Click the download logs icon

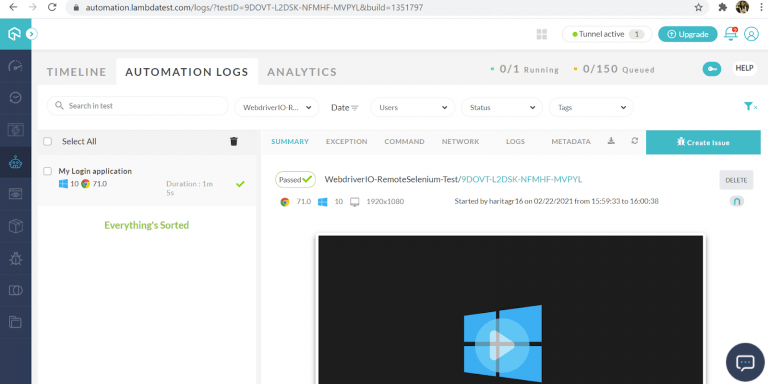click(611, 141)
